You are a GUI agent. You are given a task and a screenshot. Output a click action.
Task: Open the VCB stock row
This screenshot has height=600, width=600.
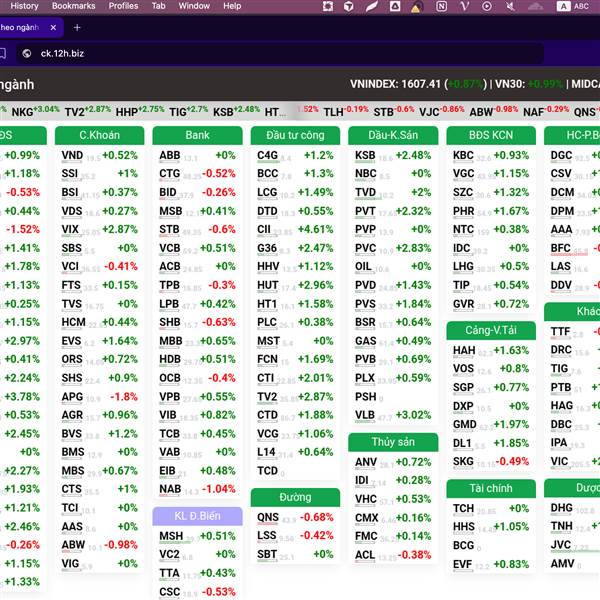(x=197, y=248)
